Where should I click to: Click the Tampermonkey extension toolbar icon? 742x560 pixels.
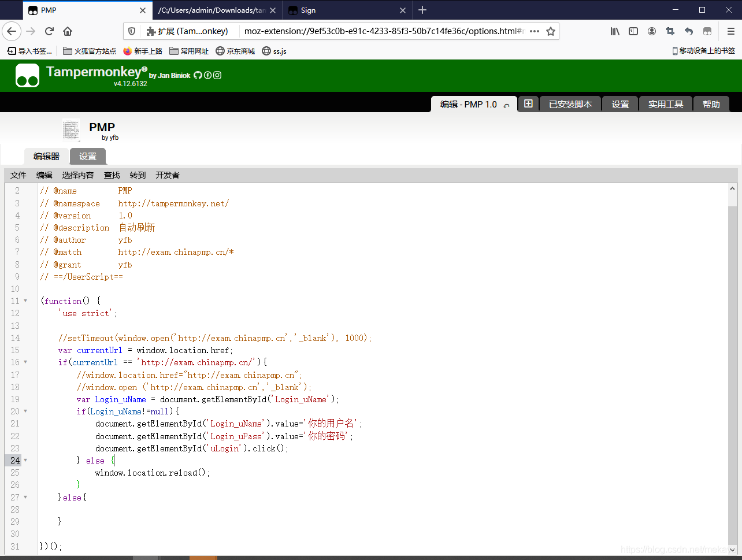(x=707, y=31)
